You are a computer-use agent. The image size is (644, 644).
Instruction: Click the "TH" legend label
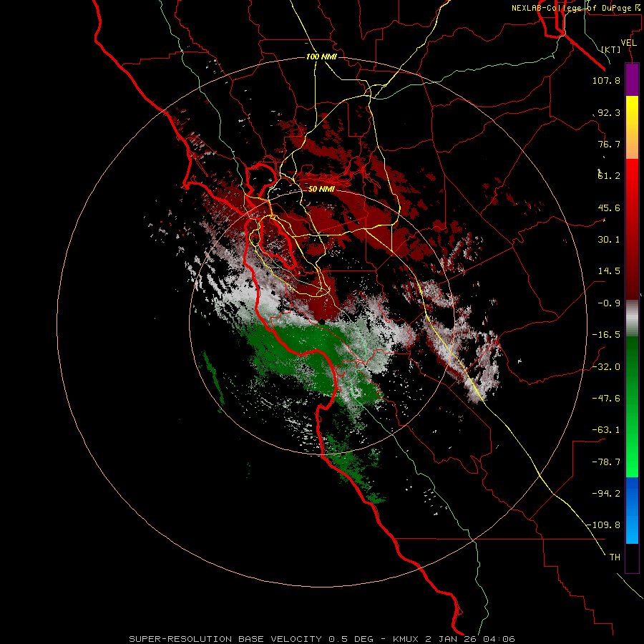615,557
